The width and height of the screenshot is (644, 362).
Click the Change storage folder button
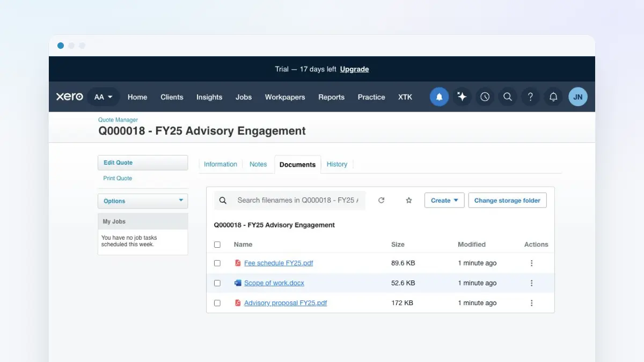click(507, 201)
